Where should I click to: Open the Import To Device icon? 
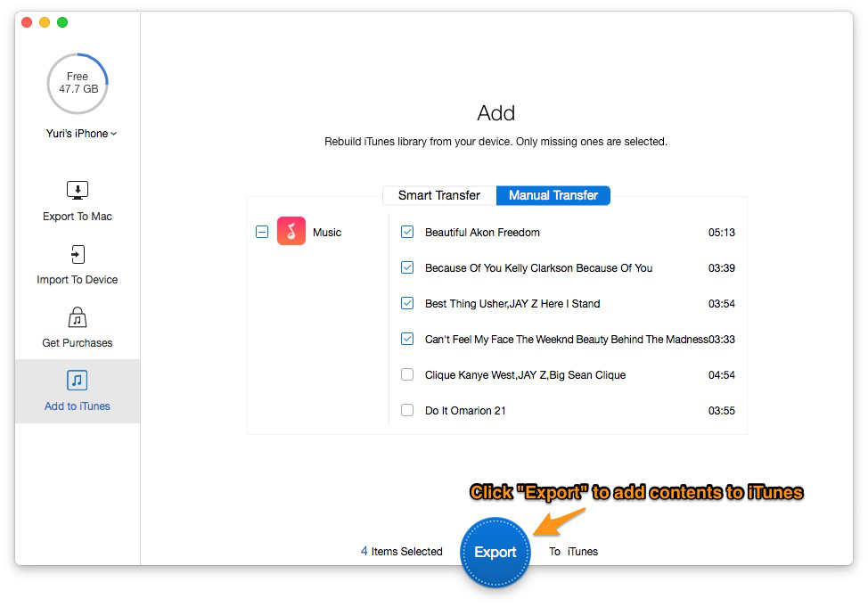pyautogui.click(x=78, y=254)
